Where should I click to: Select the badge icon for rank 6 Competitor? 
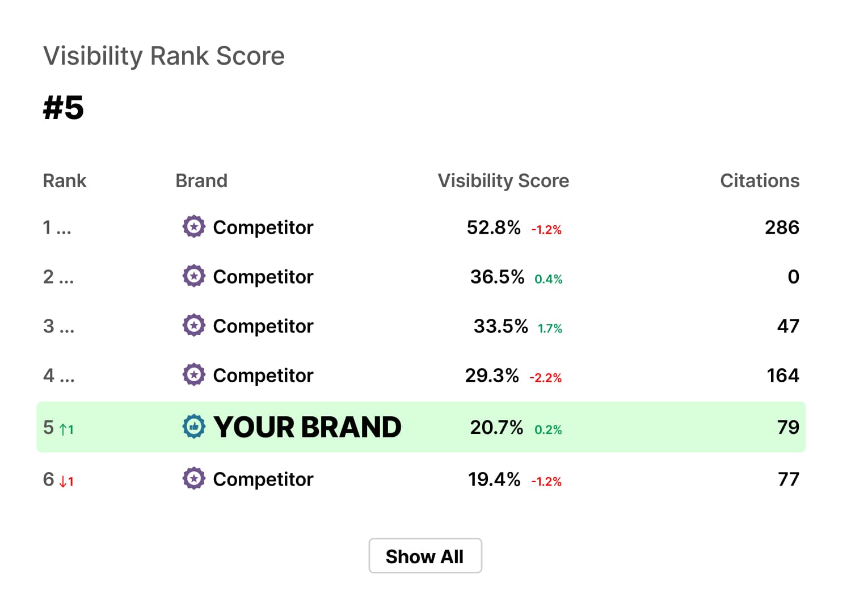pyautogui.click(x=193, y=479)
